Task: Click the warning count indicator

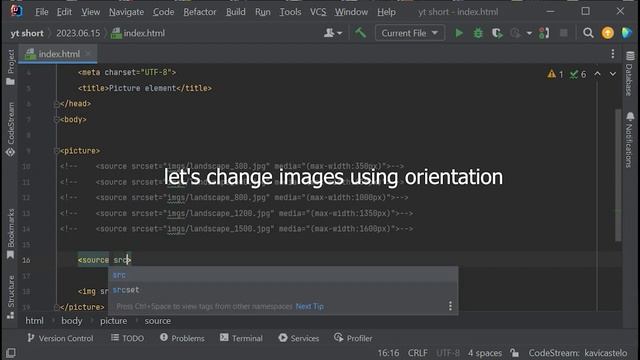Action: pos(556,74)
